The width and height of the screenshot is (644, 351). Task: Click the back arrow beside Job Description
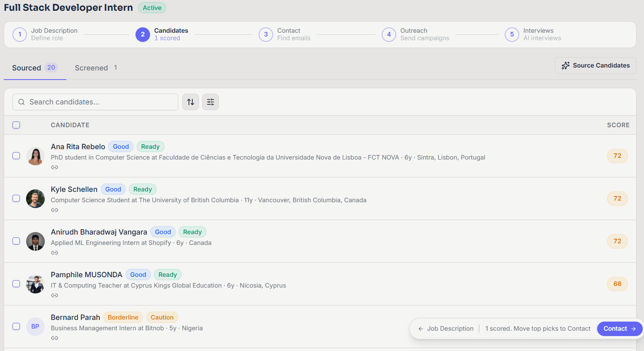coord(421,329)
